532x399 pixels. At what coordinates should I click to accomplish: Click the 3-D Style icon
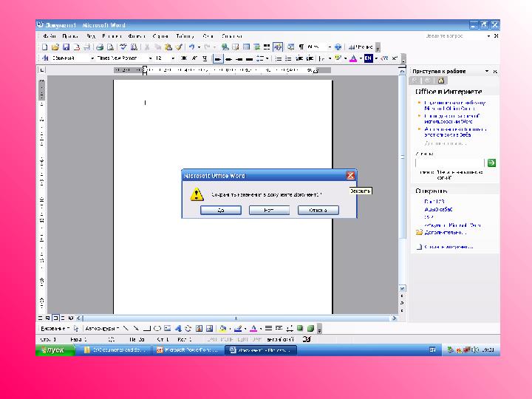tap(310, 328)
